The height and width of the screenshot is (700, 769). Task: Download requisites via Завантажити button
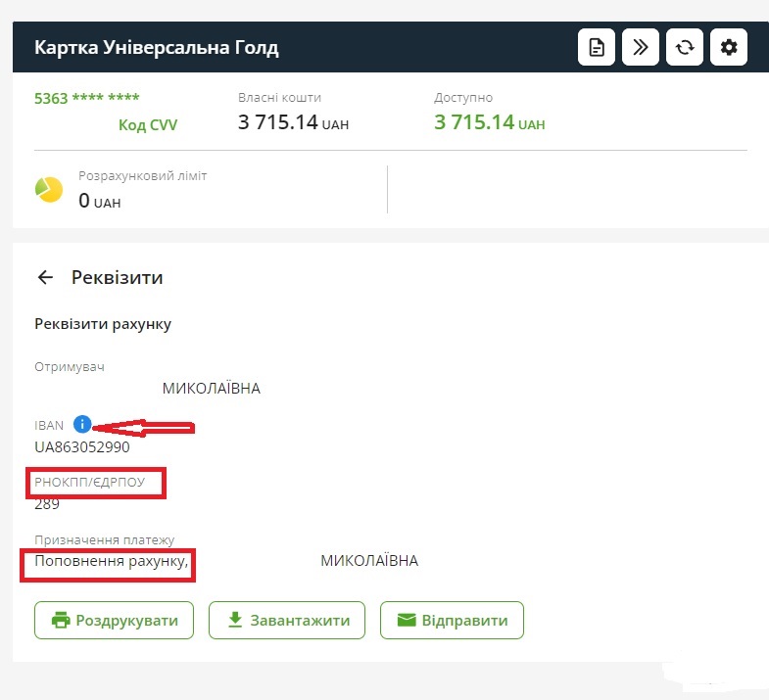(286, 620)
